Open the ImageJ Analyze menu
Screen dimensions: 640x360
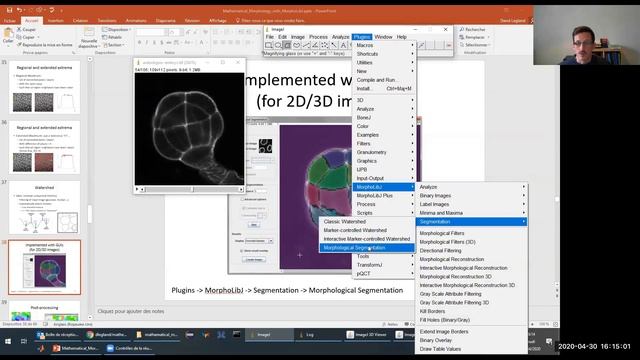[340, 37]
